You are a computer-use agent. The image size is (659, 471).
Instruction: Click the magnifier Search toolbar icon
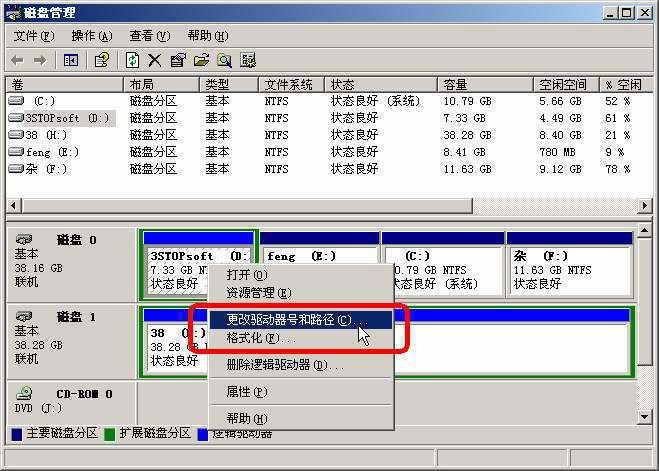(x=225, y=60)
